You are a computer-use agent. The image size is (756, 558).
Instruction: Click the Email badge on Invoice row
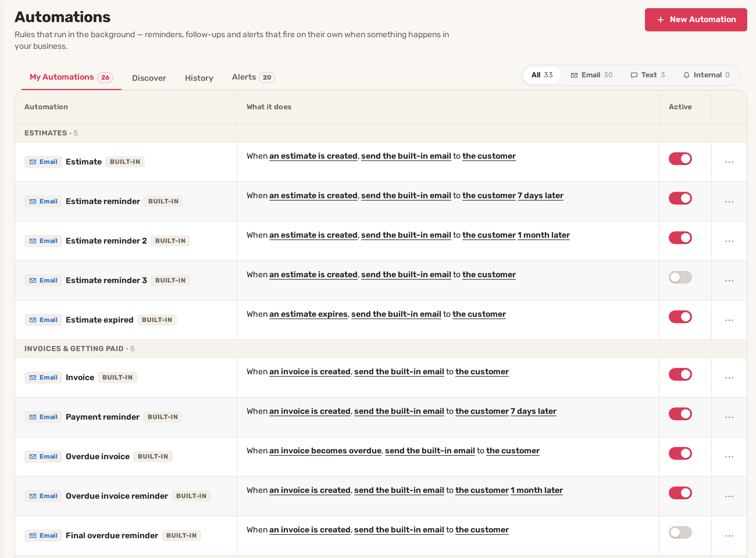point(43,377)
